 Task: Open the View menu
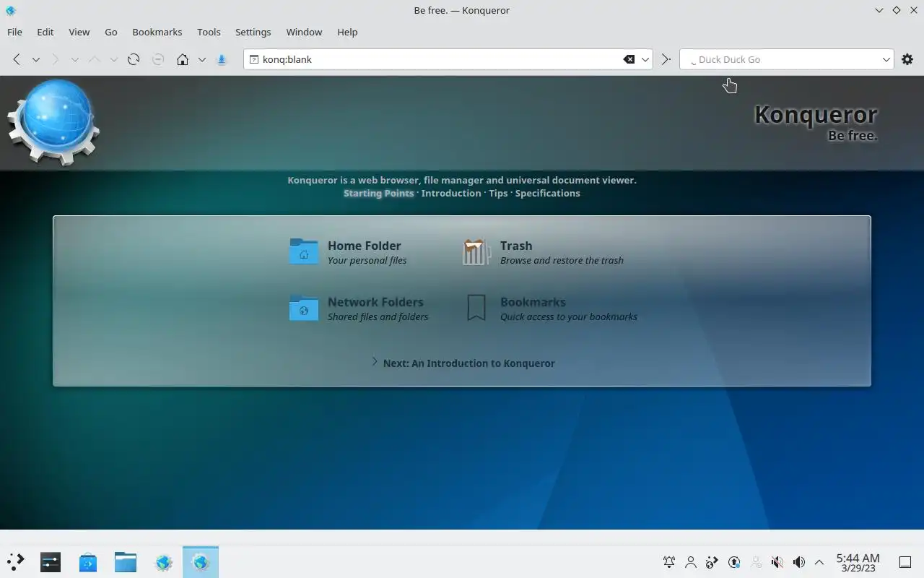tap(79, 32)
